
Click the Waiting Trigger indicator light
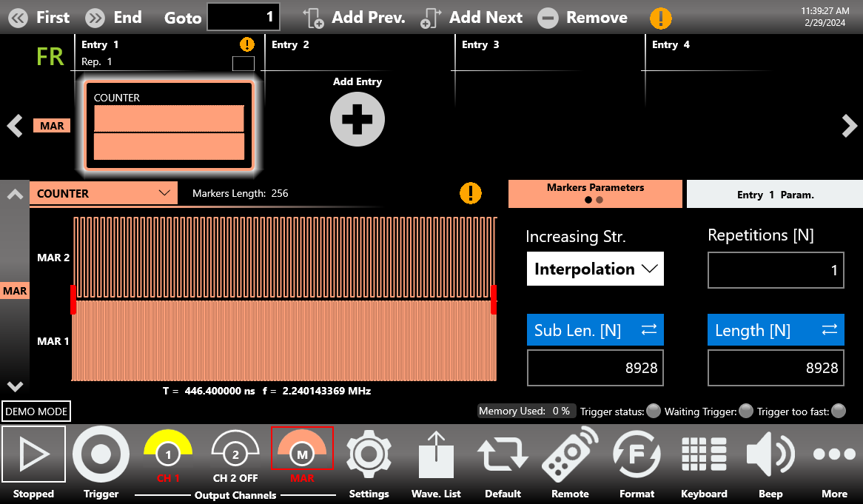(746, 411)
